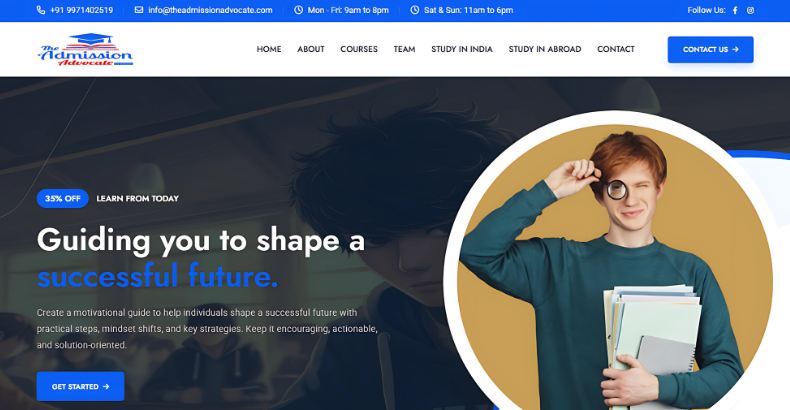The width and height of the screenshot is (790, 410).
Task: Open the Instagram icon link
Action: click(x=750, y=10)
